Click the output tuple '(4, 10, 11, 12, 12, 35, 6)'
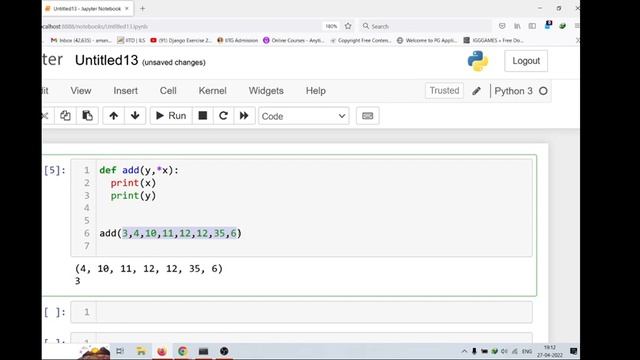 pyautogui.click(x=149, y=269)
